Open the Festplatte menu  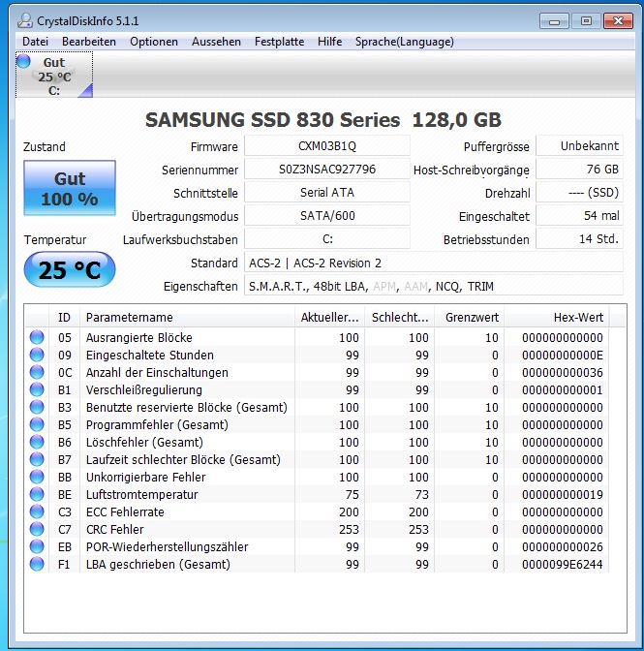279,42
